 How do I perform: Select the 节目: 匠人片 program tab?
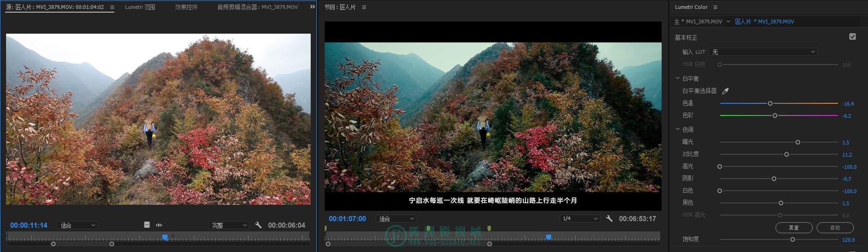coord(340,7)
